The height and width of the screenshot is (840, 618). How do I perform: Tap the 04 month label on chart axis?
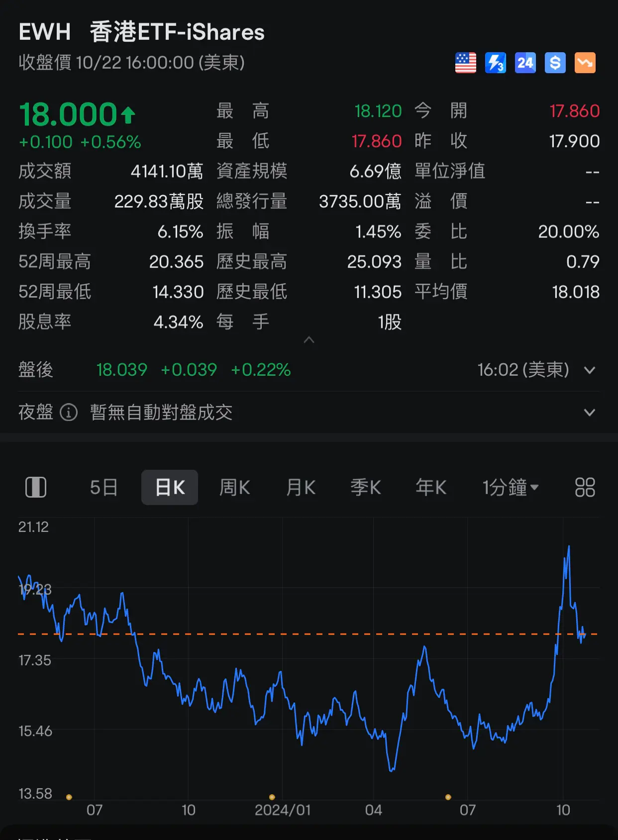(x=373, y=810)
